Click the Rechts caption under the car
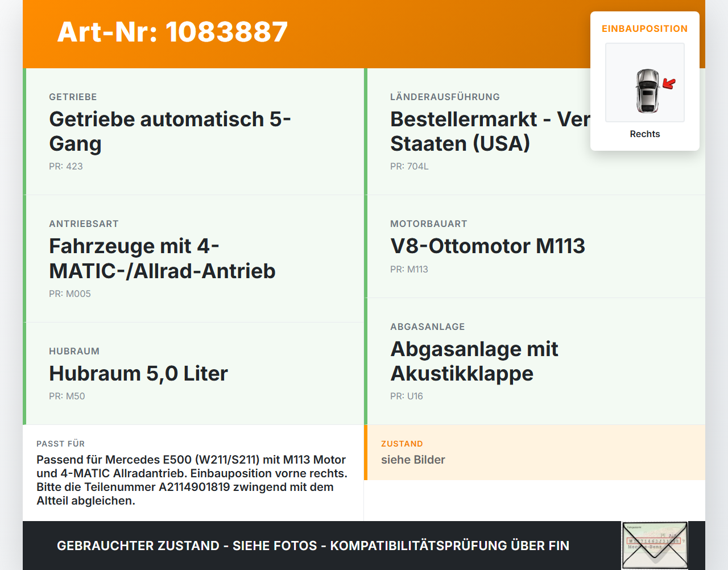Image resolution: width=728 pixels, height=570 pixels. pyautogui.click(x=645, y=134)
